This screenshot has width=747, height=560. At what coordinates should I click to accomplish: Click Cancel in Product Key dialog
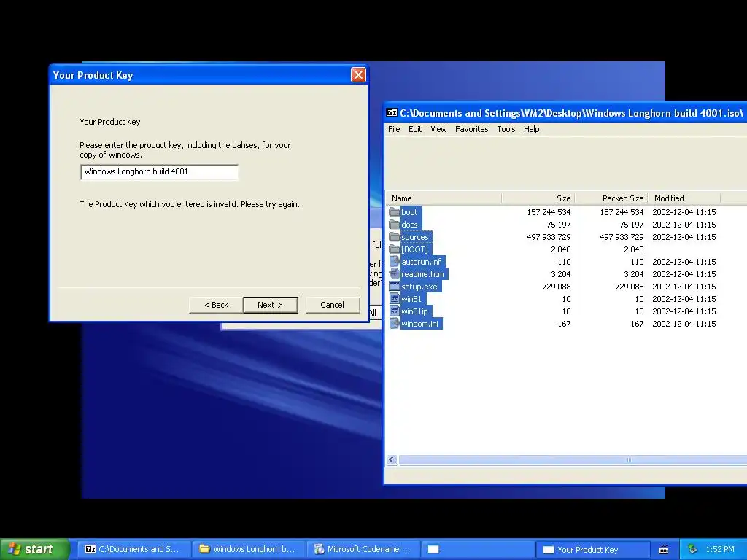[332, 305]
